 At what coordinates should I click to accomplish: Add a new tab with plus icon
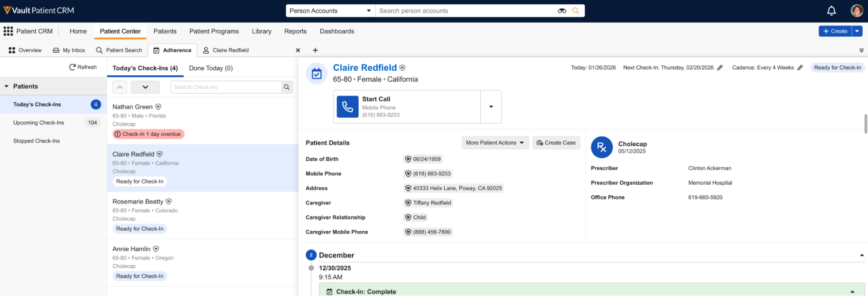(315, 50)
